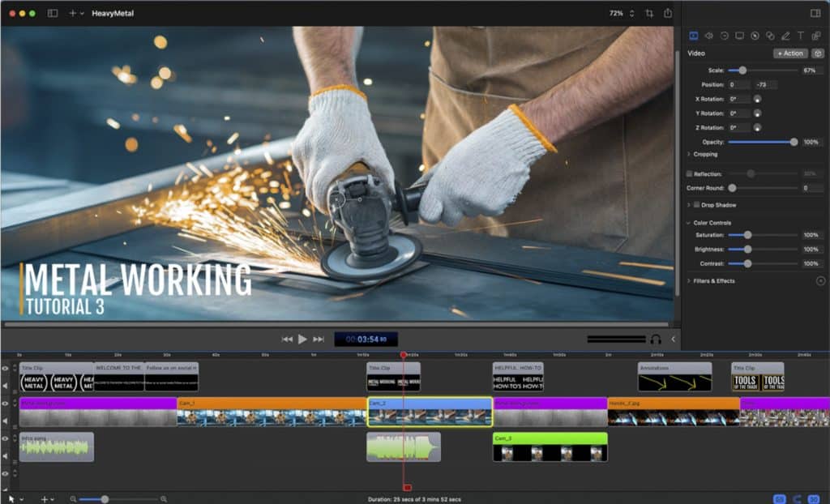The height and width of the screenshot is (504, 830).
Task: Click the Share export icon in title bar
Action: (668, 13)
